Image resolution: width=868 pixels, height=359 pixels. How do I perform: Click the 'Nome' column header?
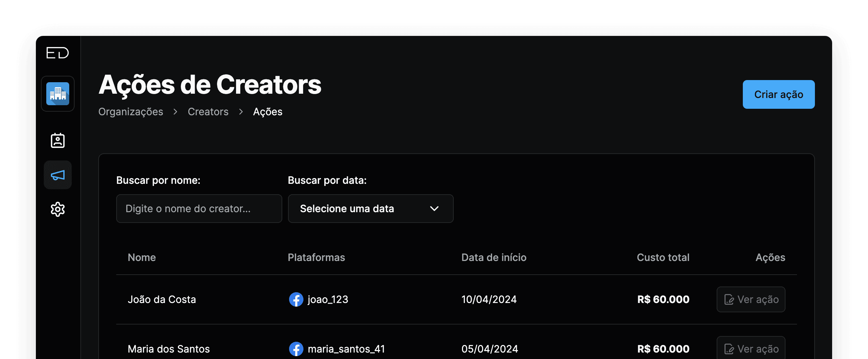(142, 257)
